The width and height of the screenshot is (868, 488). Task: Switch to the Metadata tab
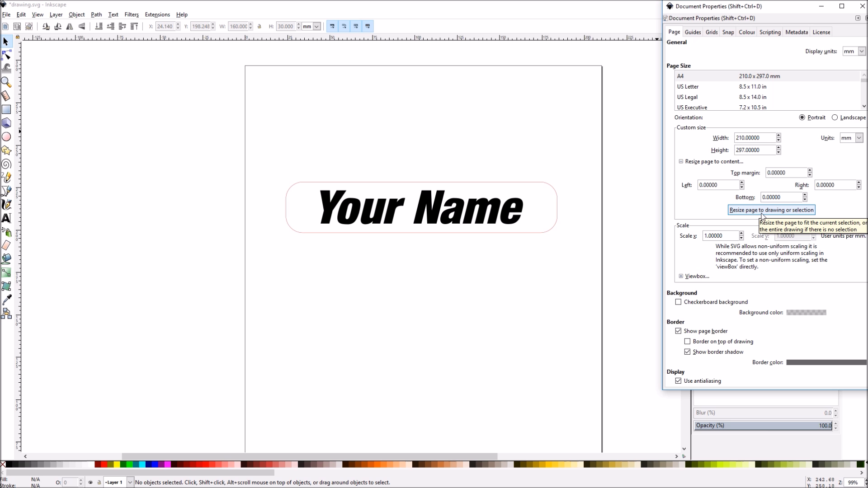point(796,32)
